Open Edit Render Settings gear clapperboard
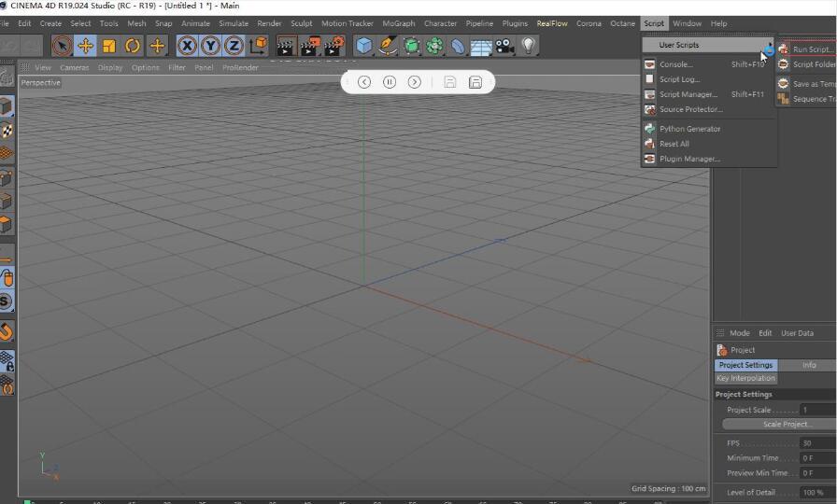Image resolution: width=837 pixels, height=504 pixels. tap(334, 47)
